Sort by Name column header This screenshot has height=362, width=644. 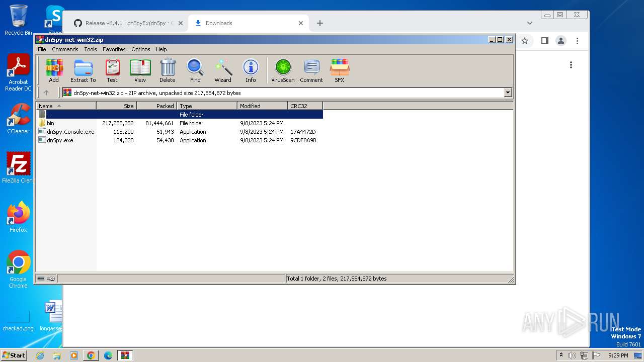point(66,106)
